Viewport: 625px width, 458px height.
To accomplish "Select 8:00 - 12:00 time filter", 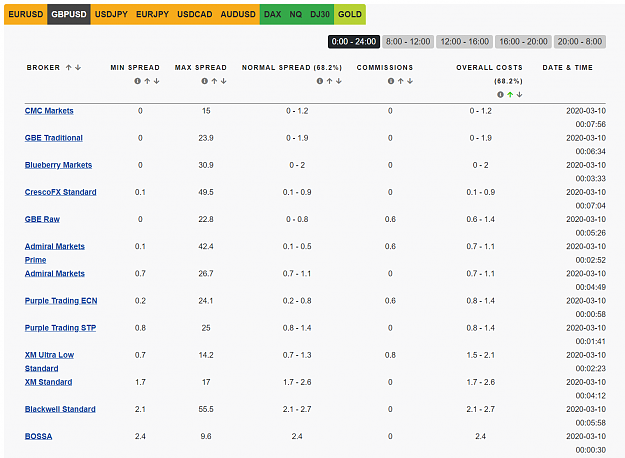I will tap(408, 41).
